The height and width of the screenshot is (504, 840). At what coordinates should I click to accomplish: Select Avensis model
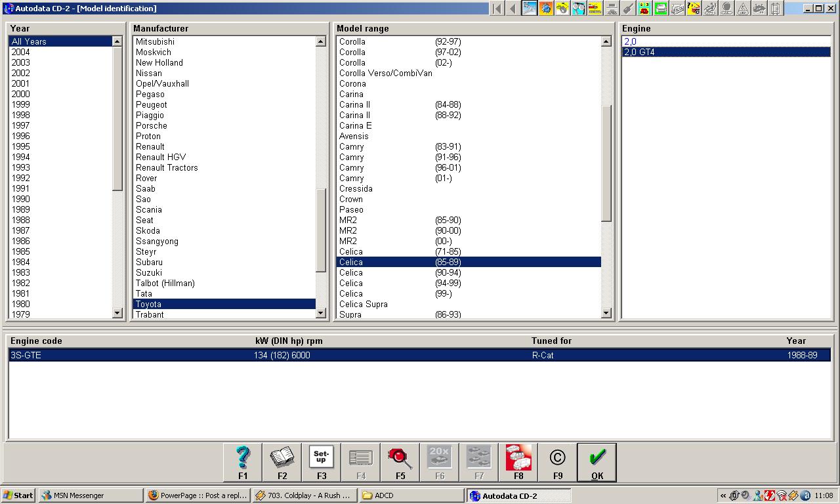469,136
